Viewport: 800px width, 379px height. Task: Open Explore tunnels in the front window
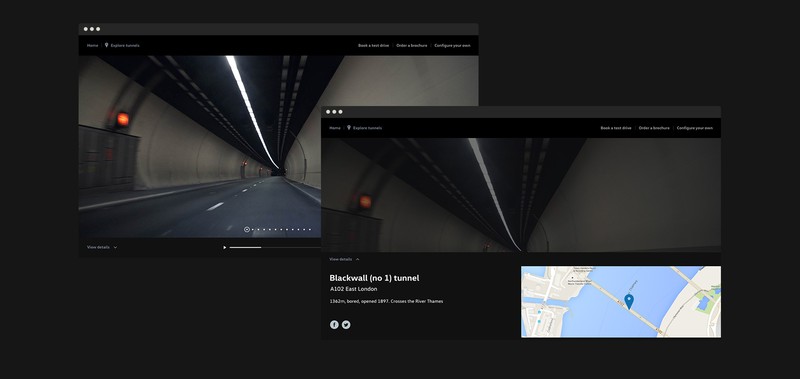[x=367, y=128]
